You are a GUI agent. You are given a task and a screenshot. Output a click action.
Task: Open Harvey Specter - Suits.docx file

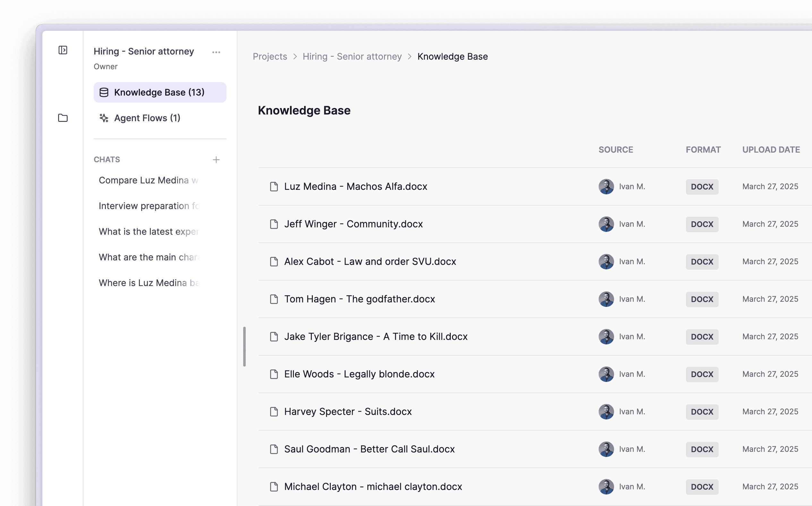(x=347, y=411)
